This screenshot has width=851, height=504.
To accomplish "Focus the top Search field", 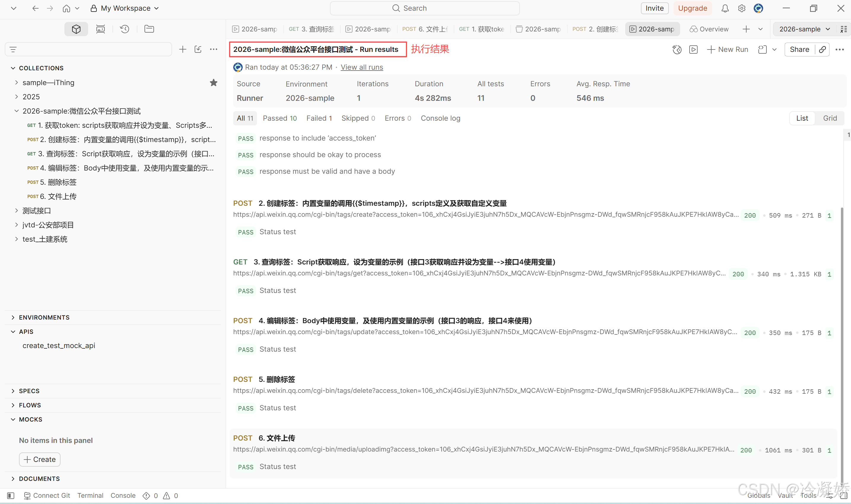I will 425,8.
